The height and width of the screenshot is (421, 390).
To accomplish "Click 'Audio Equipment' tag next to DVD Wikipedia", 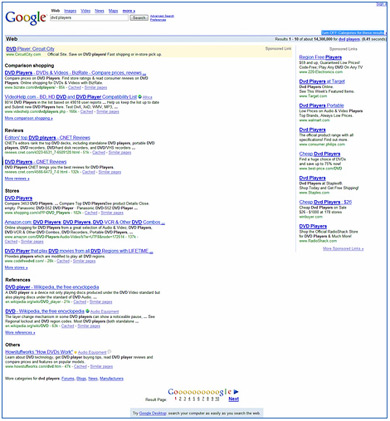I will (x=104, y=312).
